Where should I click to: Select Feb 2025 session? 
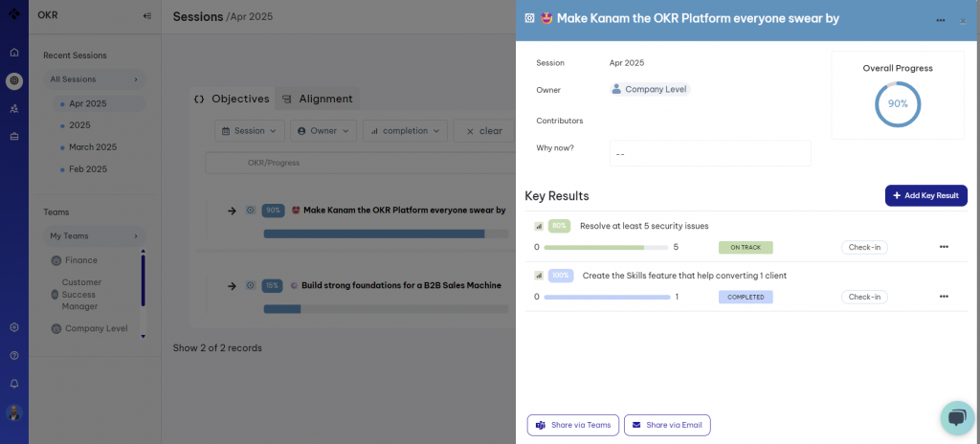click(88, 169)
